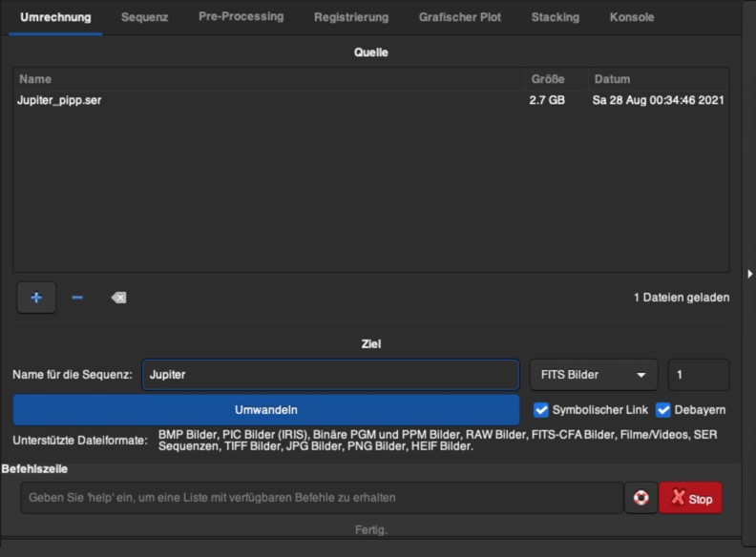Show the Konsole tab
This screenshot has height=557, width=756.
coord(632,17)
